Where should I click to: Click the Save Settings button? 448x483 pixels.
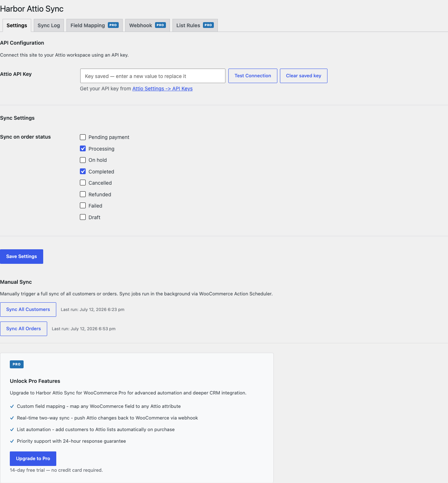point(21,257)
